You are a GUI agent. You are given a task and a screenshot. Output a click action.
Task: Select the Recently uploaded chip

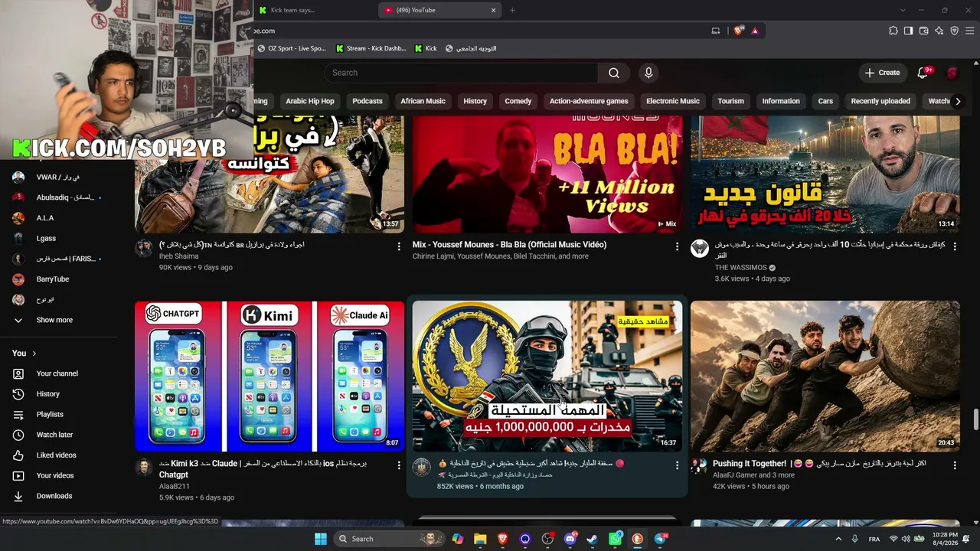[x=880, y=101]
